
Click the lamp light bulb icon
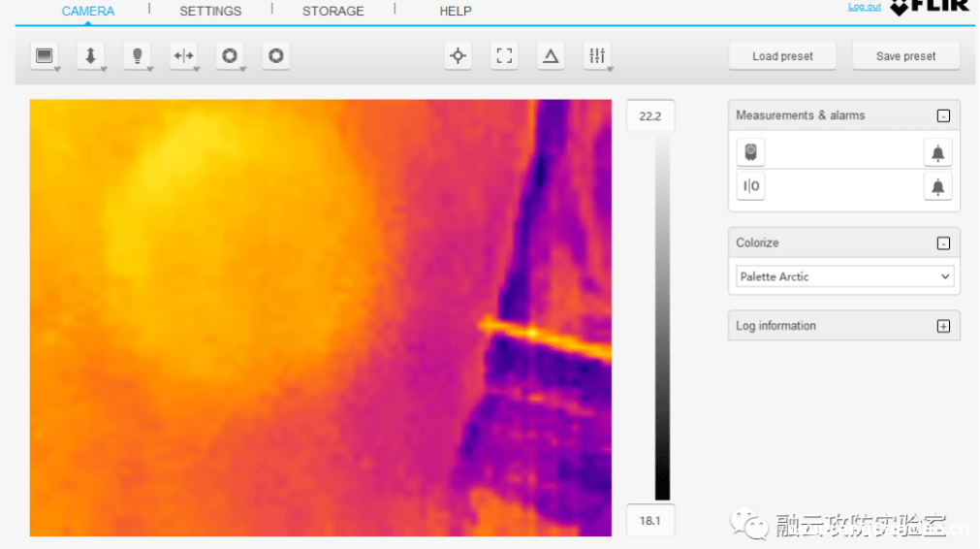[x=137, y=56]
